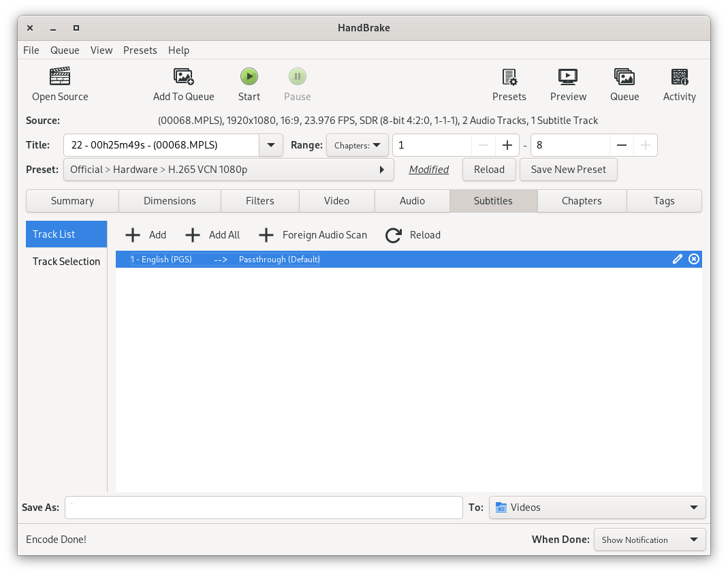Open the Presets menu in the menu bar

tap(140, 50)
